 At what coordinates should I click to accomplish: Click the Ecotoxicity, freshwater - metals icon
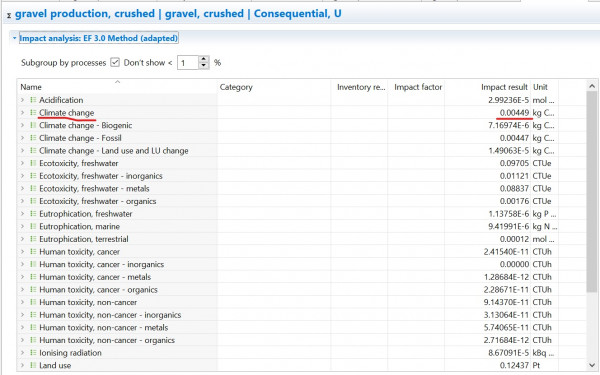click(x=33, y=188)
